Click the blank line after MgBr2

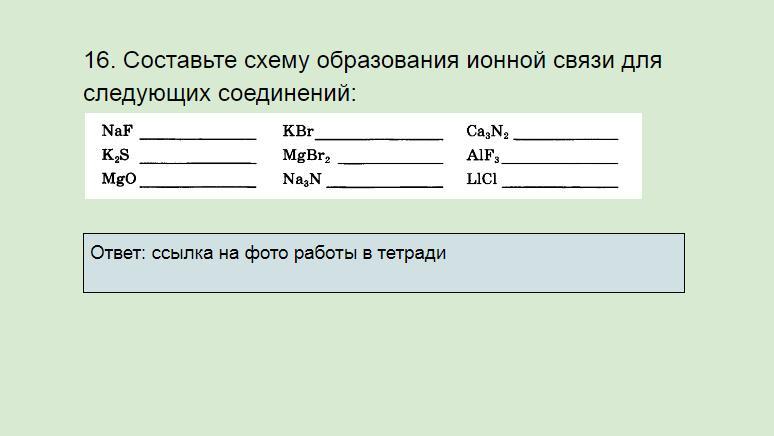click(x=390, y=160)
